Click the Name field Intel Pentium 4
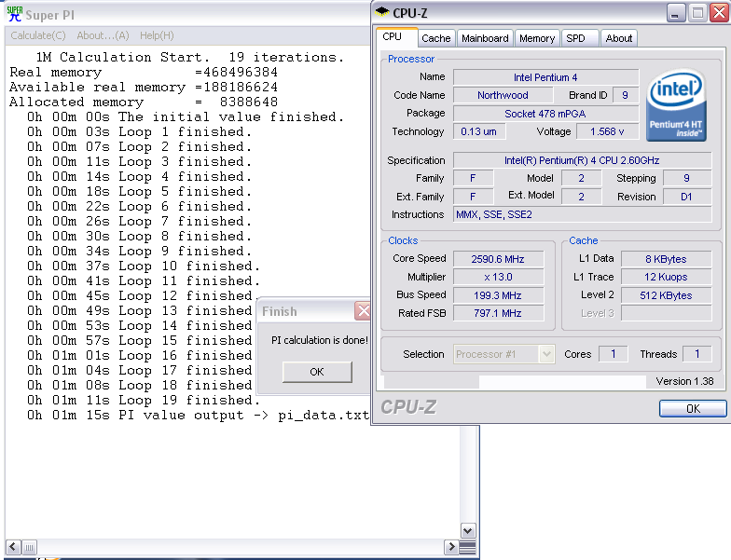Image resolution: width=731 pixels, height=560 pixels. (545, 77)
